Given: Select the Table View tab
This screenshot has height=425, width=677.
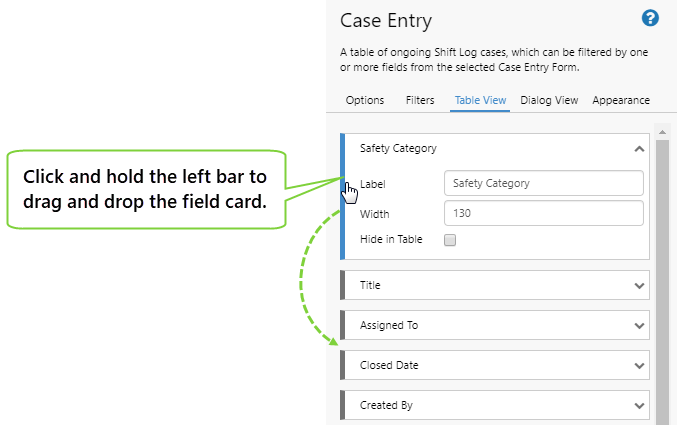Looking at the screenshot, I should [x=480, y=100].
